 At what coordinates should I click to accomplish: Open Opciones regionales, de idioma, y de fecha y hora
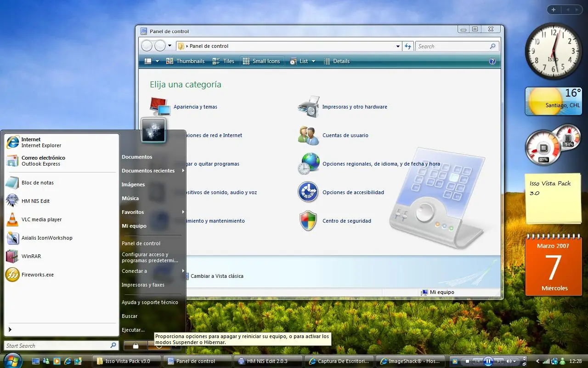(369, 164)
